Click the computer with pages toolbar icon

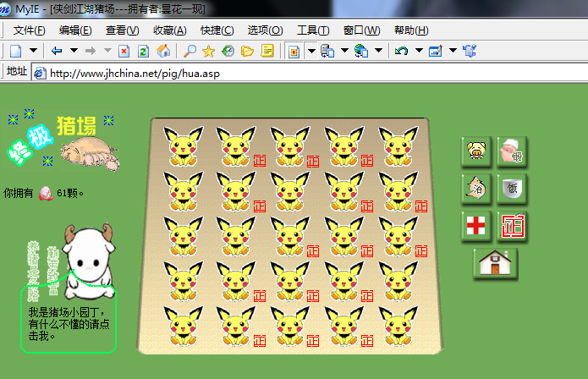[327, 51]
